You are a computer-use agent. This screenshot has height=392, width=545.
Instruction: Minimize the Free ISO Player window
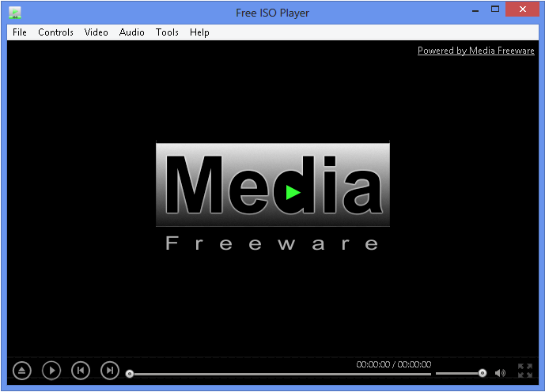[475, 9]
